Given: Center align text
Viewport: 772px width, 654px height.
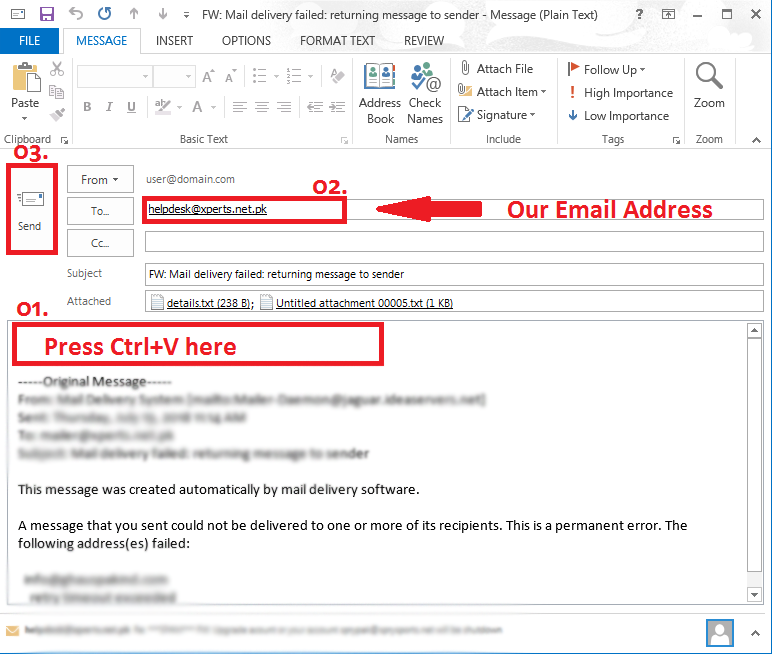Looking at the screenshot, I should pyautogui.click(x=262, y=107).
